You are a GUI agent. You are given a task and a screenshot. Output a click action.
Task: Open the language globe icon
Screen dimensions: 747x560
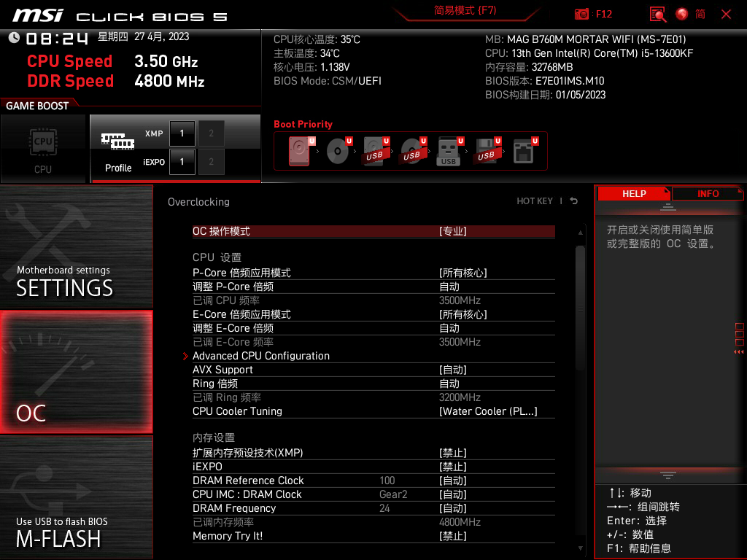(x=681, y=14)
